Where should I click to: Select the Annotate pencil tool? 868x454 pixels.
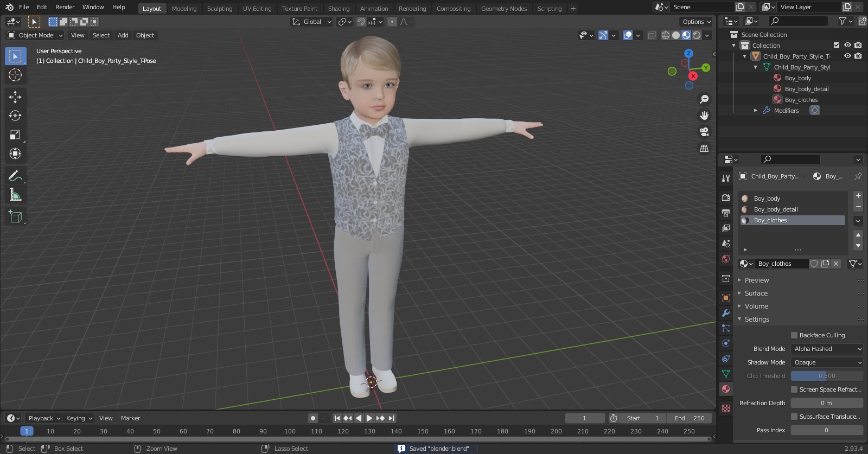click(x=15, y=175)
